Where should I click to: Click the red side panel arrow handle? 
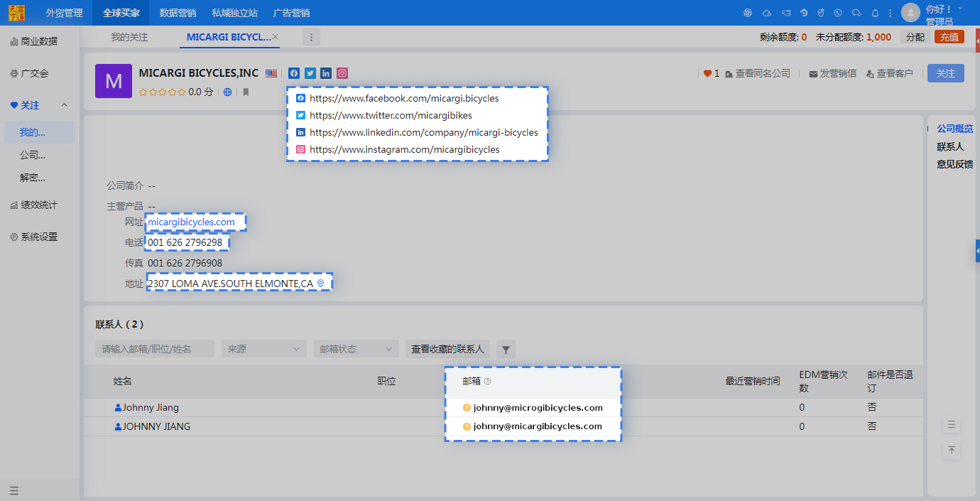(x=978, y=41)
